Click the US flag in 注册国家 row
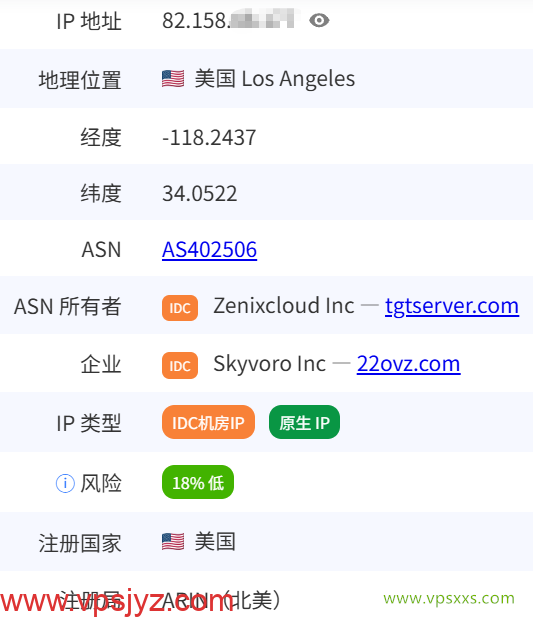533x617 pixels. click(x=173, y=542)
